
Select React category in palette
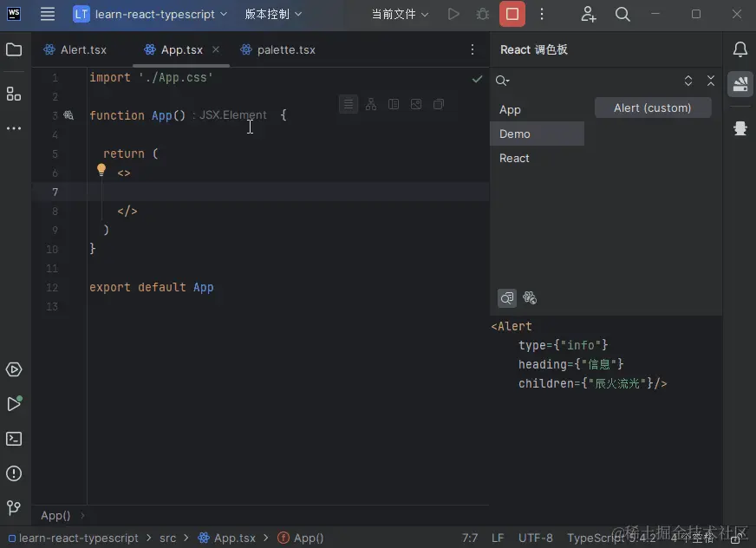537,158
